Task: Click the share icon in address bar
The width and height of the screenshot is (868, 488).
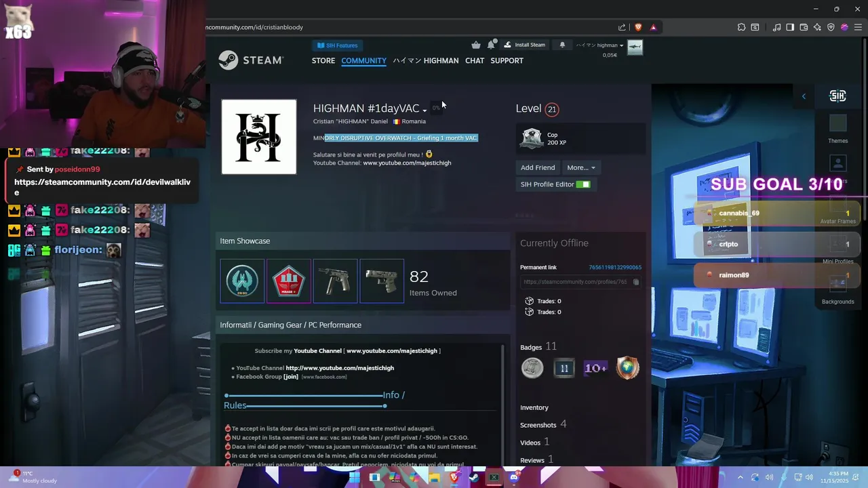Action: (622, 27)
